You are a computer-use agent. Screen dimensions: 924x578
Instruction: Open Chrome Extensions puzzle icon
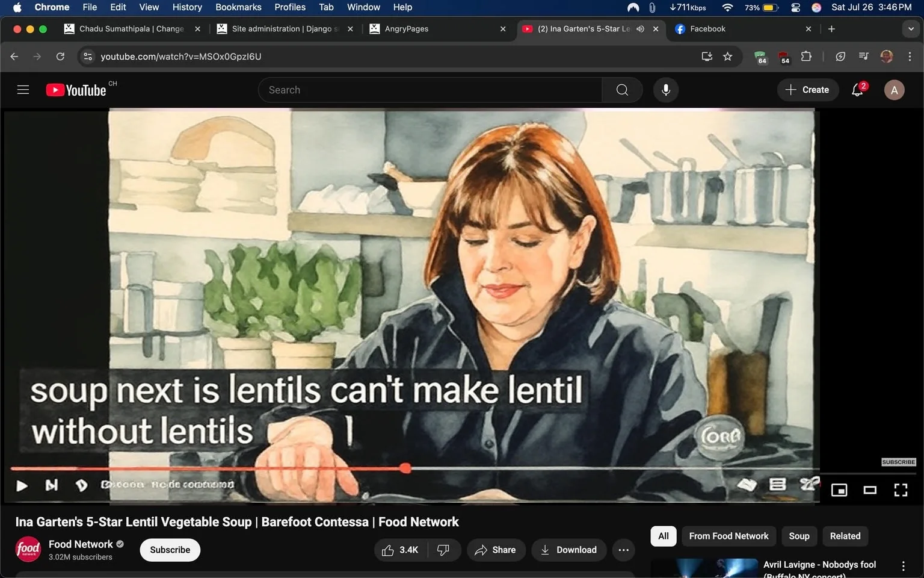coord(806,56)
